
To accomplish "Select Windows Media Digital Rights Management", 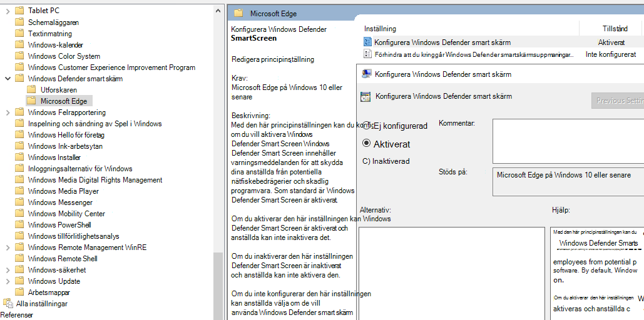I will click(x=95, y=180).
